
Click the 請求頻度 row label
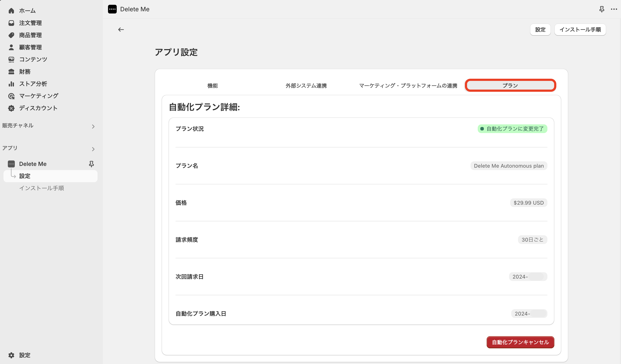187,239
